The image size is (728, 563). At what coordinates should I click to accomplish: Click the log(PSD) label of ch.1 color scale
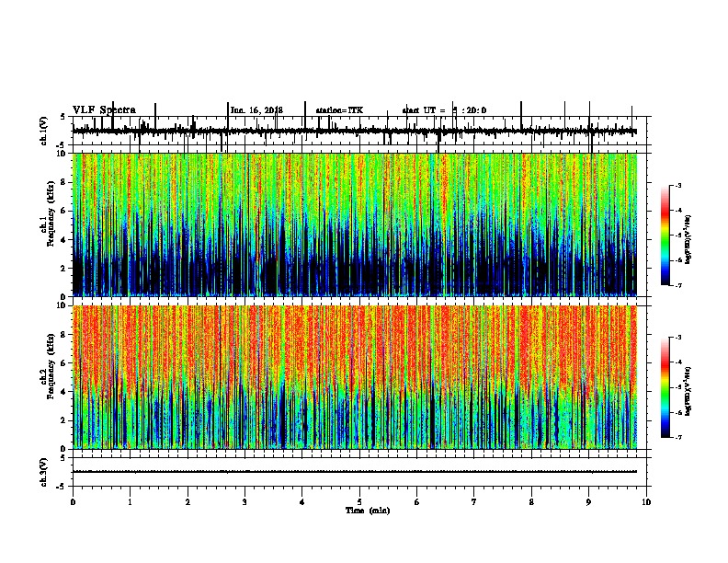tap(688, 239)
